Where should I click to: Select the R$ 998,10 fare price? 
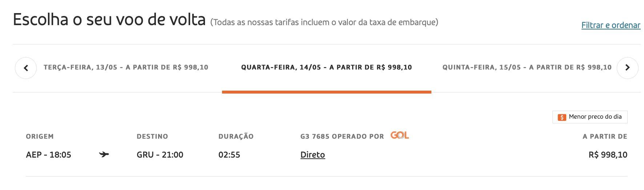tap(608, 155)
